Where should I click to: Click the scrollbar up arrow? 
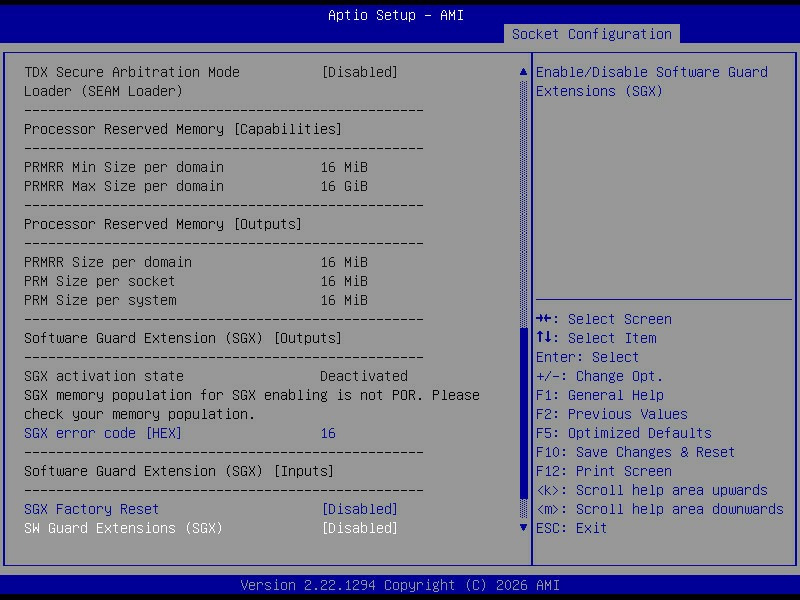[x=523, y=72]
